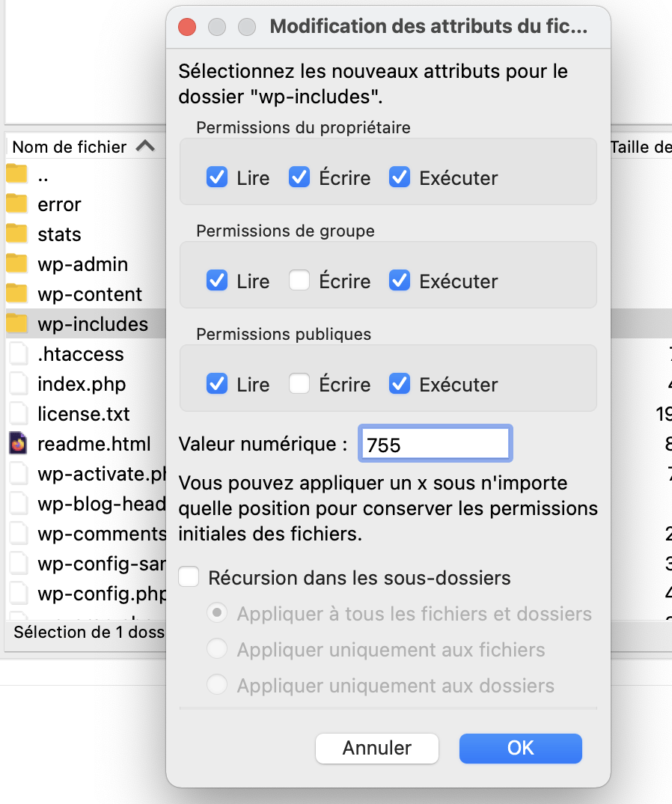Sort by Nom de fichier column arrow

(x=146, y=146)
